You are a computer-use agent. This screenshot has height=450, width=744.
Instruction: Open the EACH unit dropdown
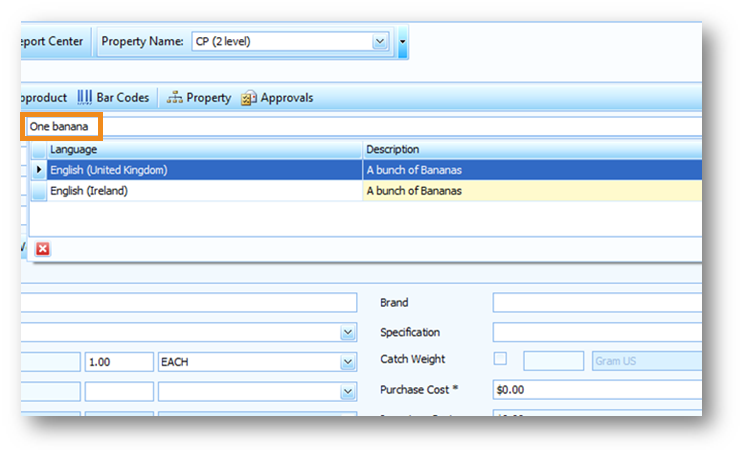coord(347,362)
